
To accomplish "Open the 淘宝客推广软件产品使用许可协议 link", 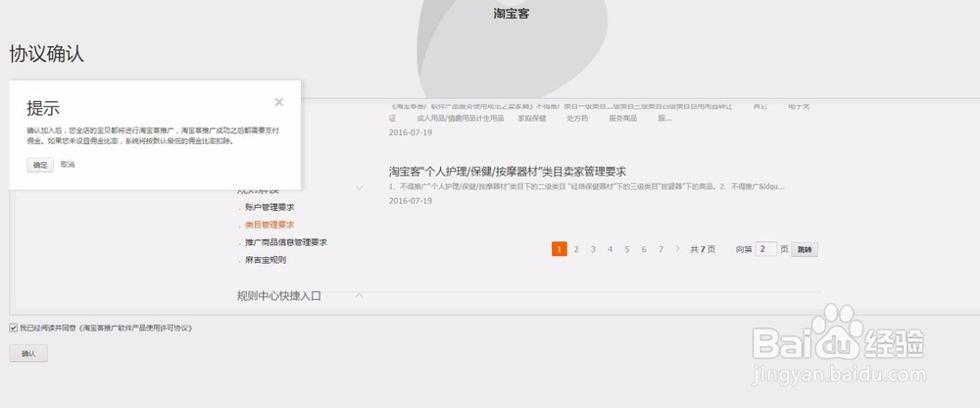I will pos(135,328).
